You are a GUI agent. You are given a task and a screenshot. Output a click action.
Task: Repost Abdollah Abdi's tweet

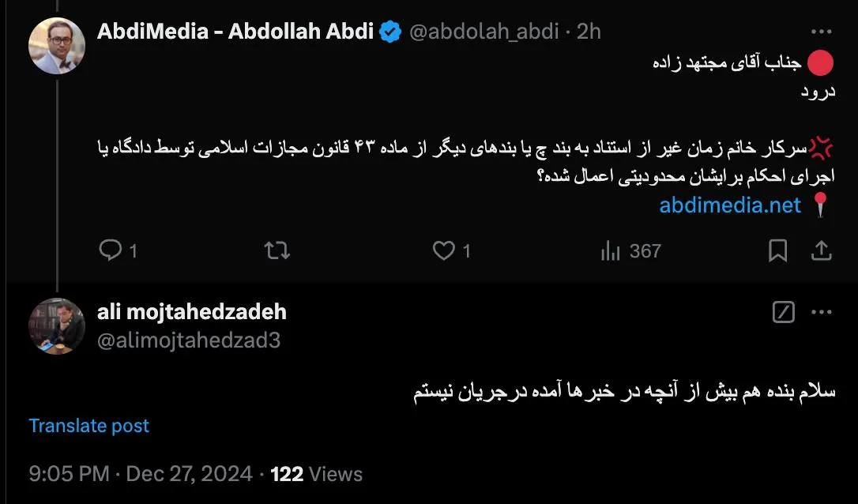pyautogui.click(x=277, y=251)
